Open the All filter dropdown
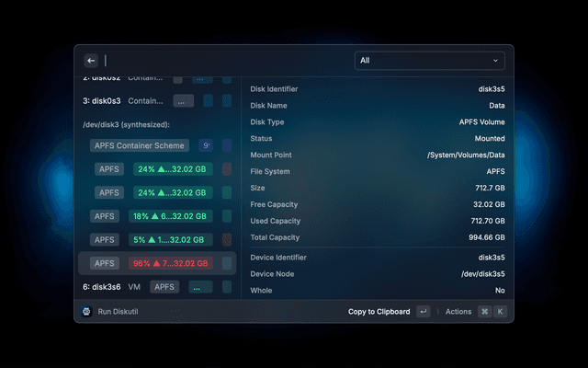The height and width of the screenshot is (368, 588). tap(429, 61)
